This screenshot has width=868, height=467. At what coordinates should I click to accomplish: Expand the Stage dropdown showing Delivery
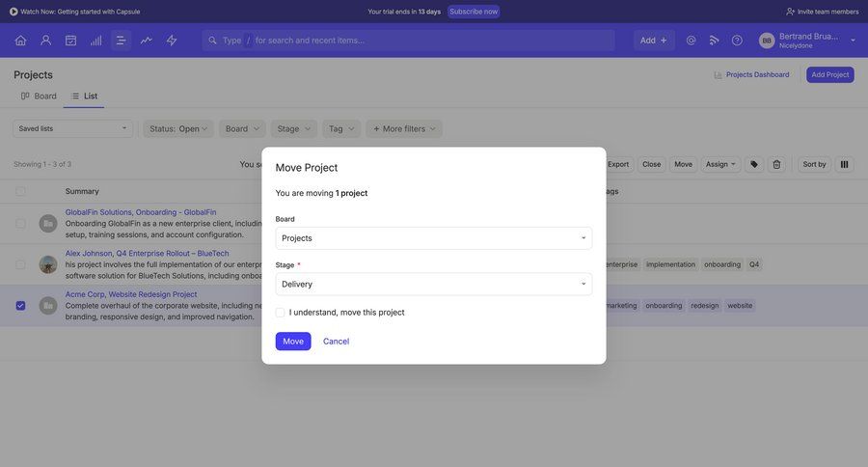(433, 284)
